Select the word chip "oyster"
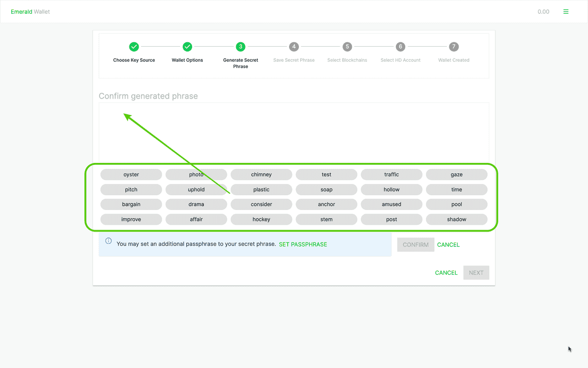 pos(131,175)
